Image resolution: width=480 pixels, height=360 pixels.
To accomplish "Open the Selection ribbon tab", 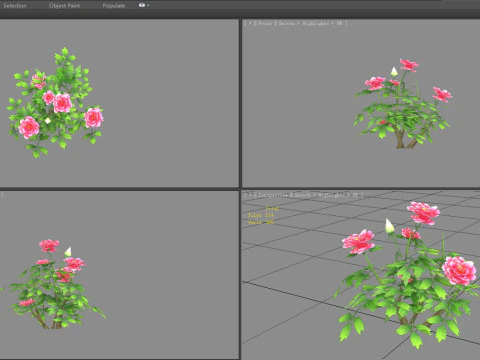I will [15, 6].
